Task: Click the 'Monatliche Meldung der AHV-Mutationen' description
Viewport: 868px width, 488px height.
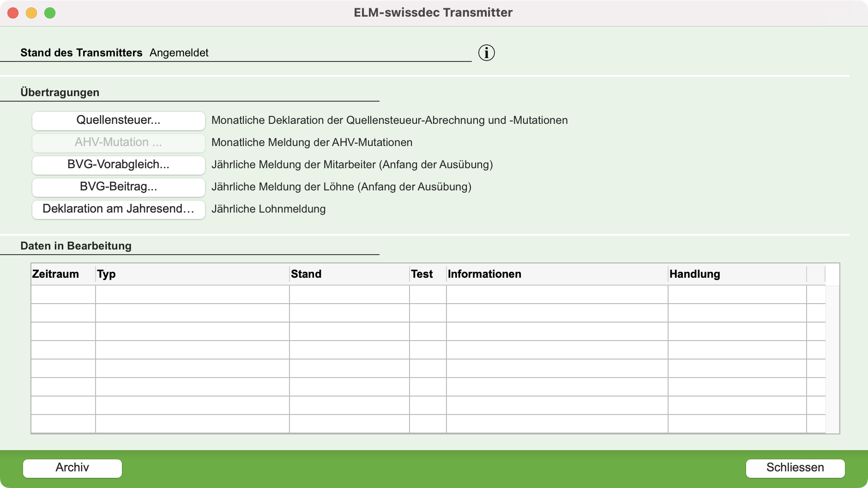Action: tap(312, 142)
